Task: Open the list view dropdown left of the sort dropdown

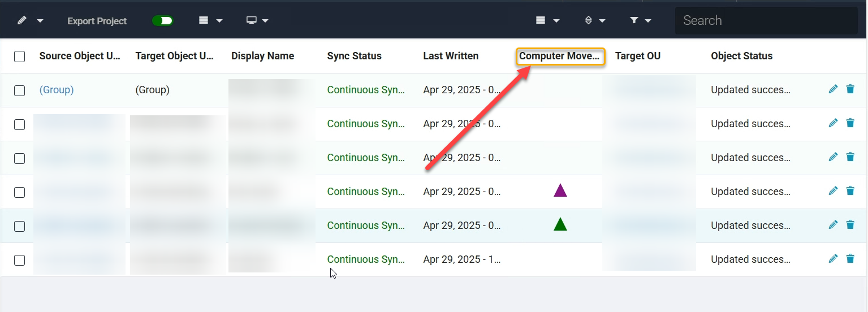Action: (x=547, y=21)
